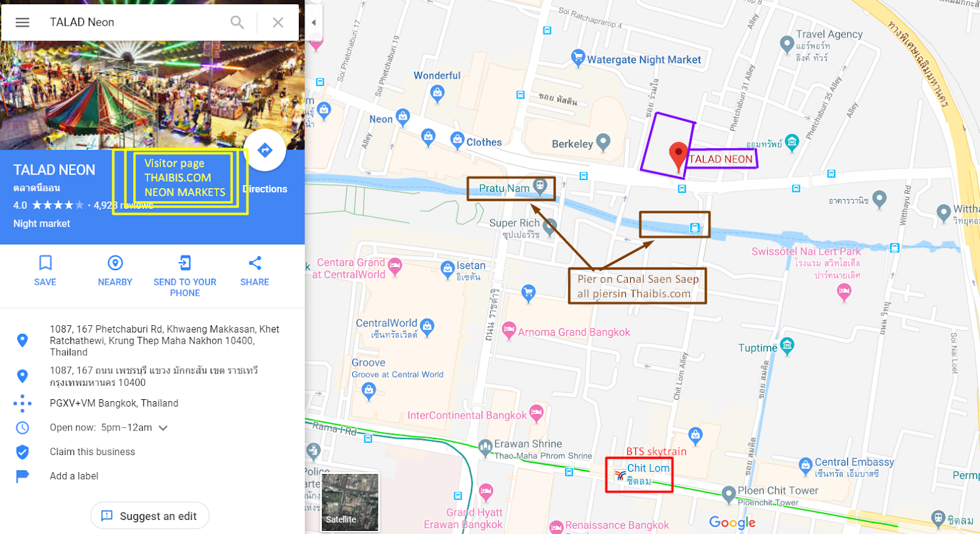Click the red TALAD NEON map pin
Screen dimensions: 980x534
pyautogui.click(x=678, y=156)
